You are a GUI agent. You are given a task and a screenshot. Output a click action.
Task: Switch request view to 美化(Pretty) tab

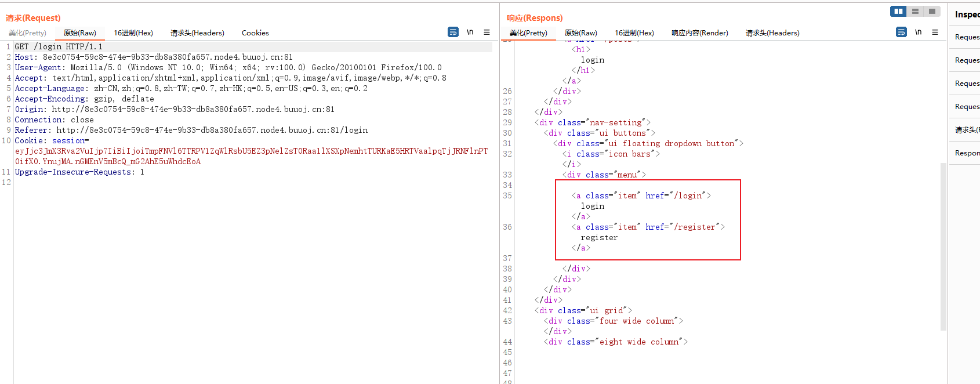pyautogui.click(x=27, y=33)
